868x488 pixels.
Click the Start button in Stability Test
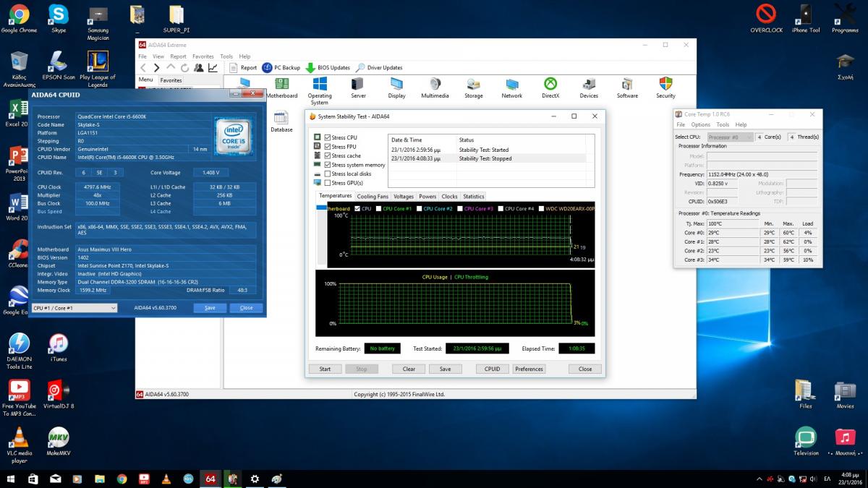[325, 369]
